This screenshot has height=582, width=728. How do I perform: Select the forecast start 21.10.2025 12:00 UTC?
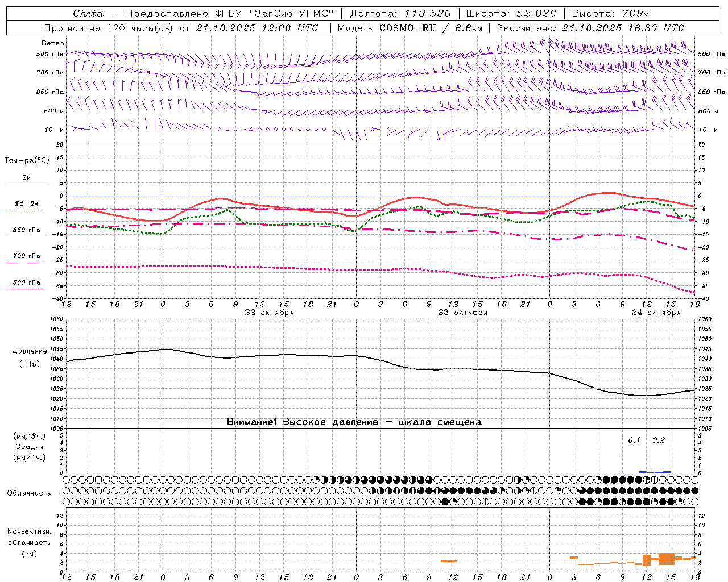257,28
